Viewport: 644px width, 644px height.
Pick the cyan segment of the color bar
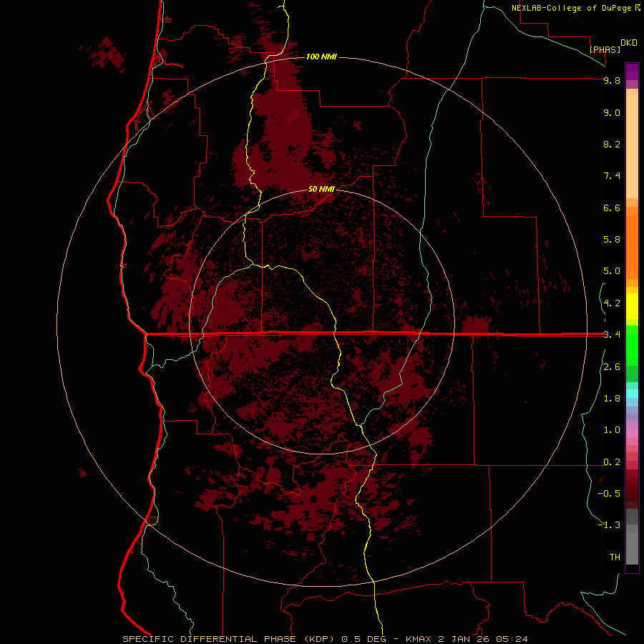pyautogui.click(x=632, y=393)
